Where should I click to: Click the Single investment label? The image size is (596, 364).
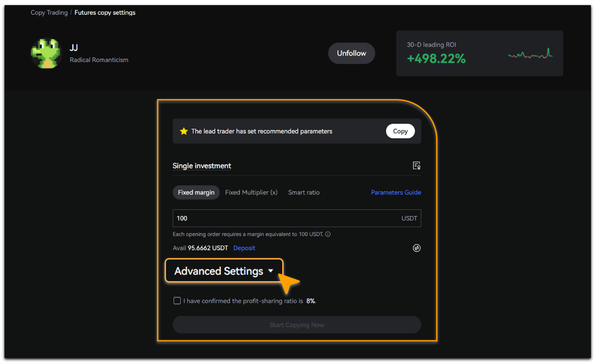[x=202, y=166]
